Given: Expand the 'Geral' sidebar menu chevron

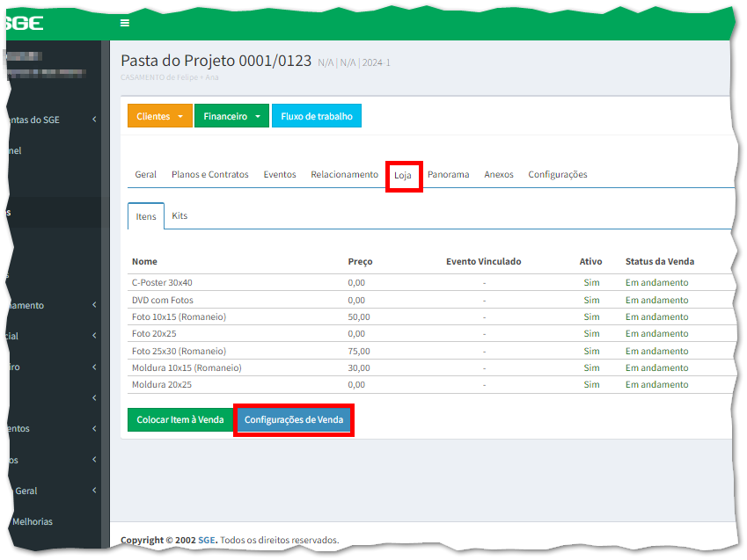Looking at the screenshot, I should 94,491.
